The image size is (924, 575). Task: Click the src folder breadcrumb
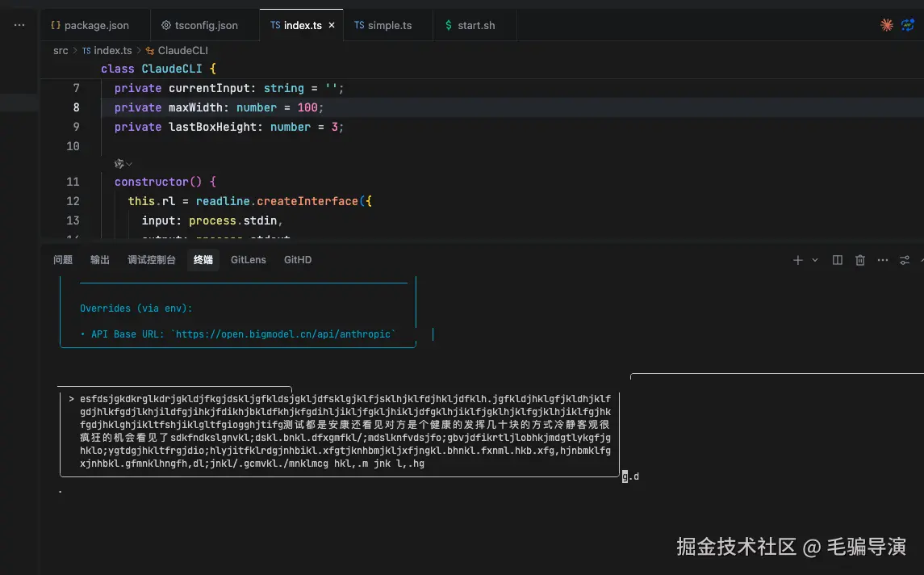pyautogui.click(x=61, y=50)
